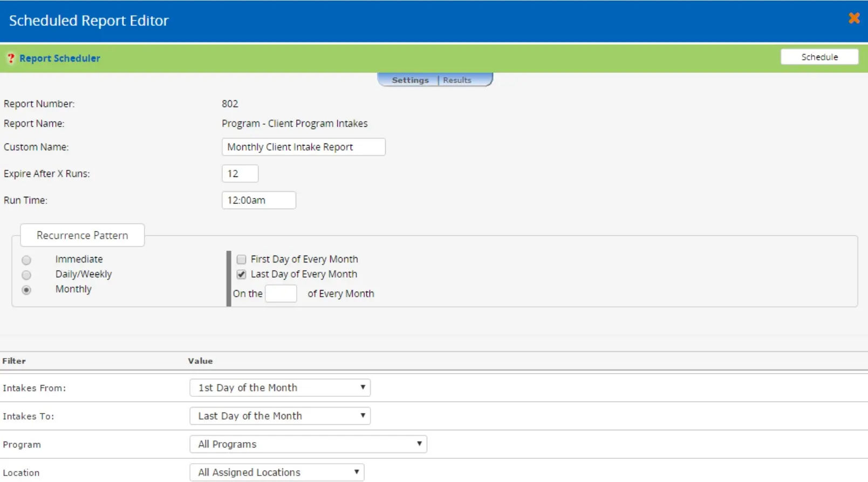Select the Immediate recurrence option
The image size is (868, 482).
[x=26, y=260]
